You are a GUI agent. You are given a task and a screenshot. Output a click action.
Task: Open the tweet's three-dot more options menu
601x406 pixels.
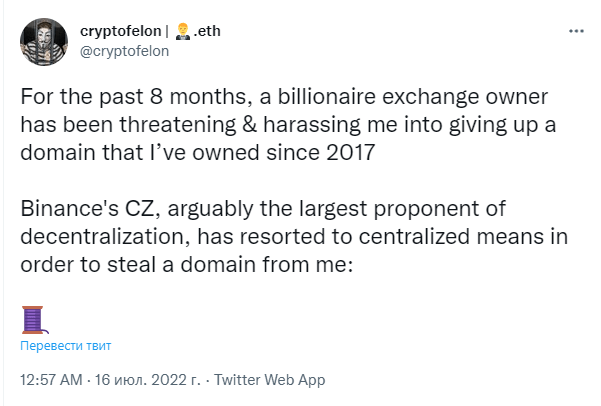(x=576, y=31)
